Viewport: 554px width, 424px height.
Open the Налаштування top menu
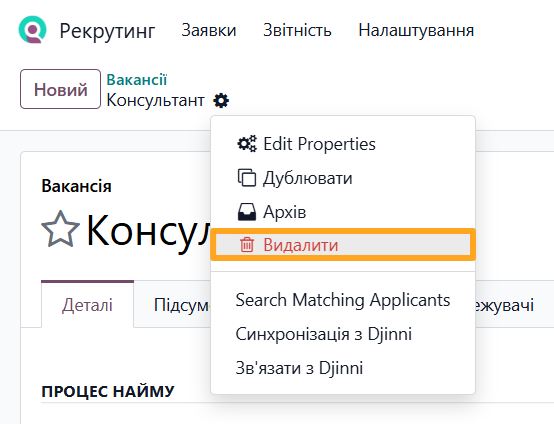(x=416, y=30)
